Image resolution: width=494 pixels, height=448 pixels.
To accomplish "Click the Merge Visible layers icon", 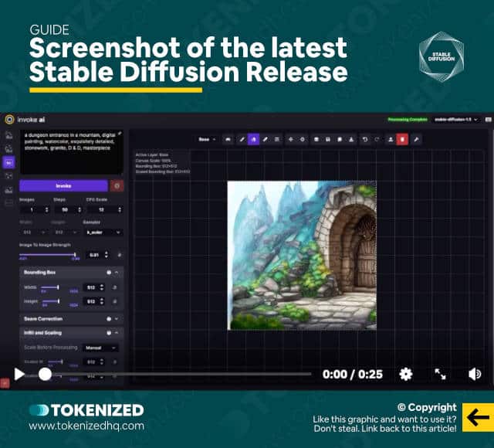I will click(x=316, y=139).
